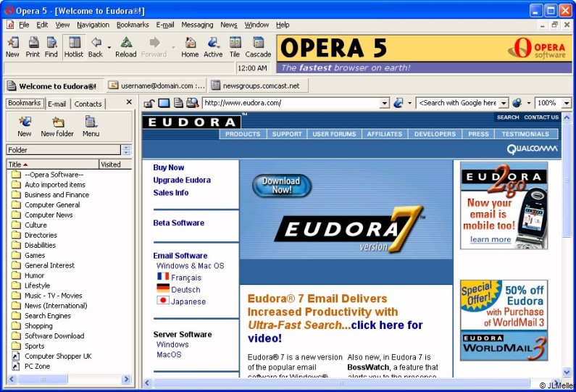Open the Hotlist Menu icon
This screenshot has width=576, height=392.
click(x=91, y=126)
